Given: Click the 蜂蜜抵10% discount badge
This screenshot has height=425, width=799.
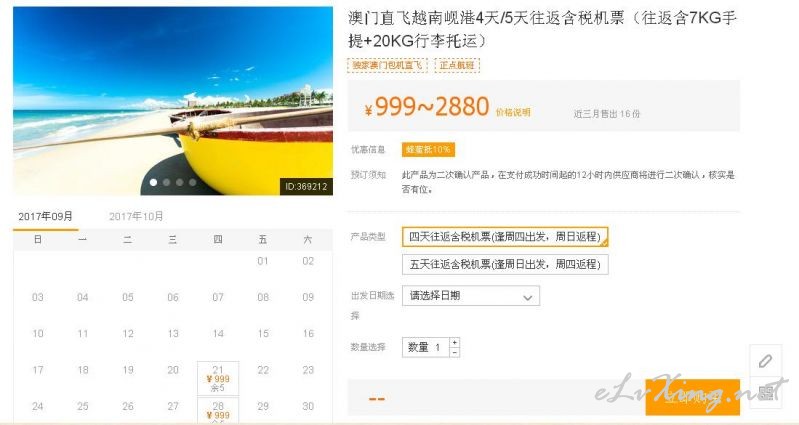Looking at the screenshot, I should 428,150.
